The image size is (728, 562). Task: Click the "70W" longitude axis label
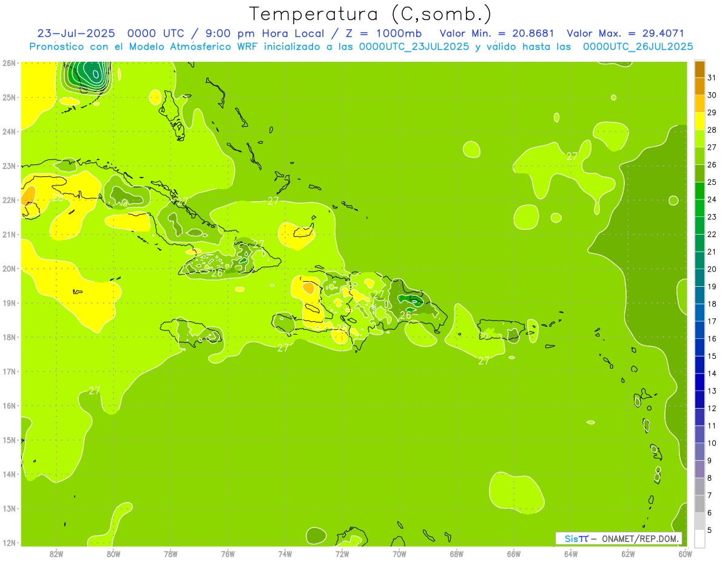399,554
